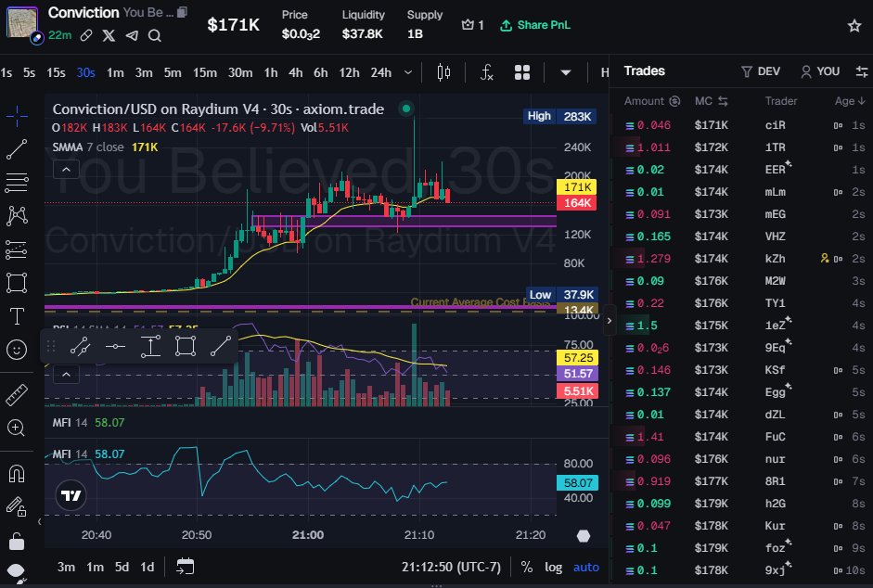Expand the toolbar dropdown arrow next to layout
The image size is (873, 588).
tap(566, 72)
